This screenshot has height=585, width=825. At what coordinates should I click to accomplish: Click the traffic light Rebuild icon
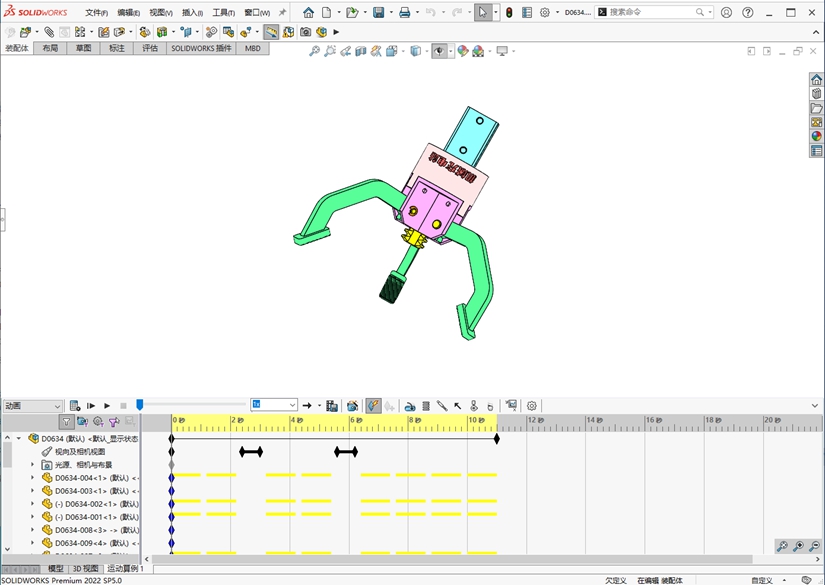[x=508, y=13]
